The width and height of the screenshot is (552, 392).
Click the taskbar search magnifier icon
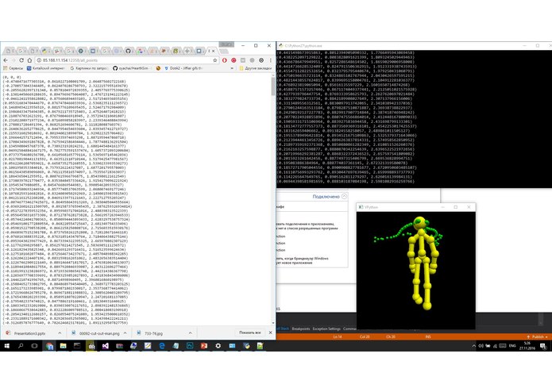21,346
